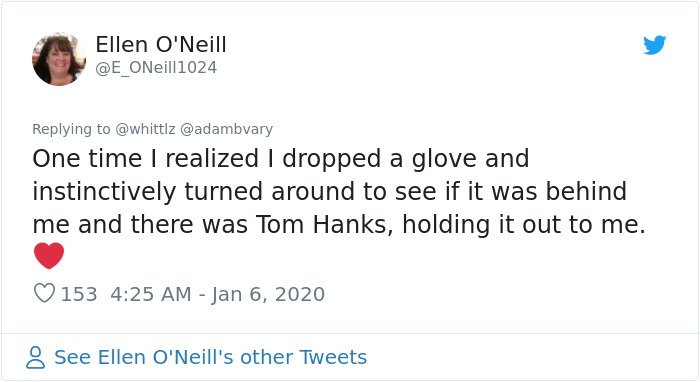Viewport: 700px width, 382px height.
Task: Click the word 'Tweets' in the footer link
Action: pos(333,357)
